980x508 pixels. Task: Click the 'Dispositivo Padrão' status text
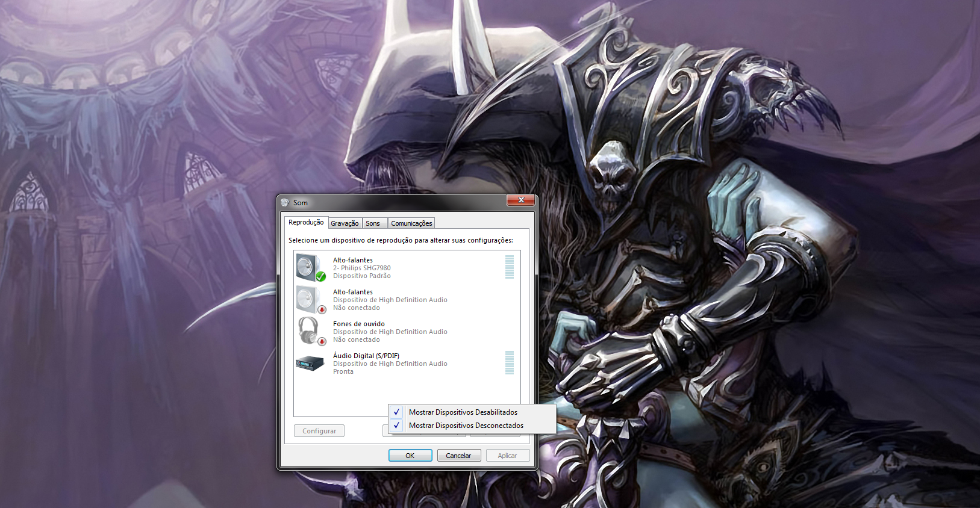point(362,276)
